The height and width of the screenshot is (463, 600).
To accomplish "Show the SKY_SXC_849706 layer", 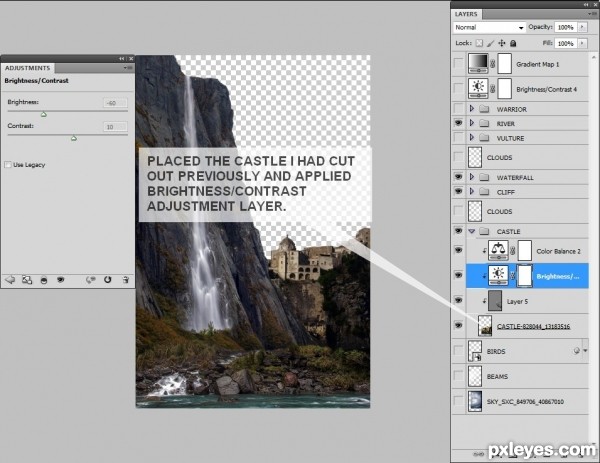I will [x=458, y=401].
